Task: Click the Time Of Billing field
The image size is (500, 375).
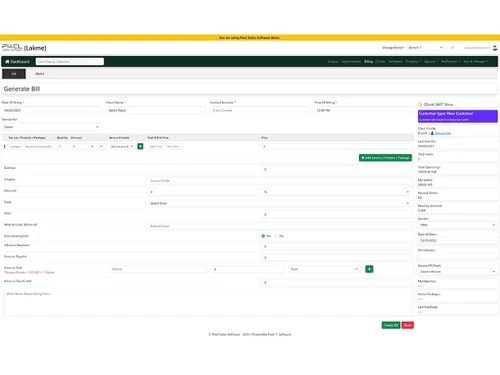Action: (x=364, y=110)
